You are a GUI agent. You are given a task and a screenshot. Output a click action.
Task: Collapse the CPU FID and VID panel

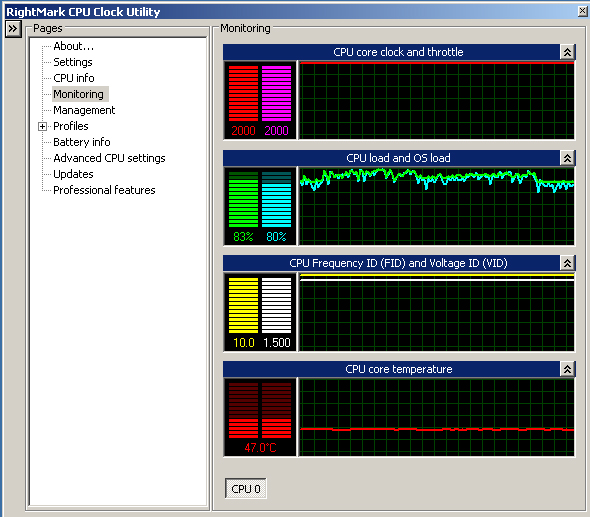[567, 263]
